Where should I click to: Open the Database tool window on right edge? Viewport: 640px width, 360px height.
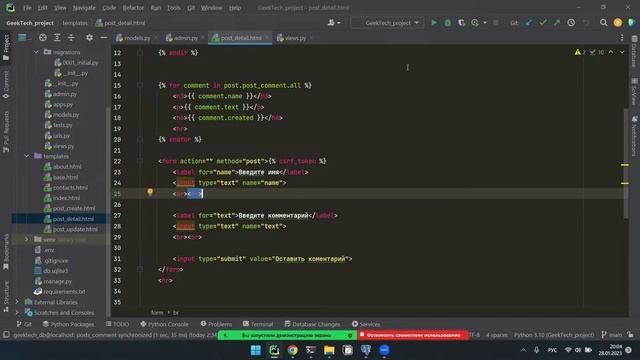pyautogui.click(x=634, y=52)
